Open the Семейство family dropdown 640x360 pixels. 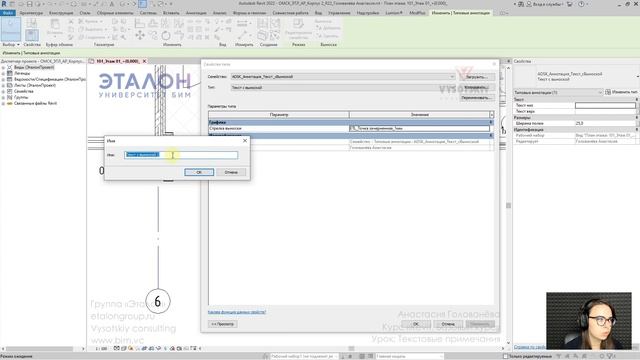tap(343, 77)
